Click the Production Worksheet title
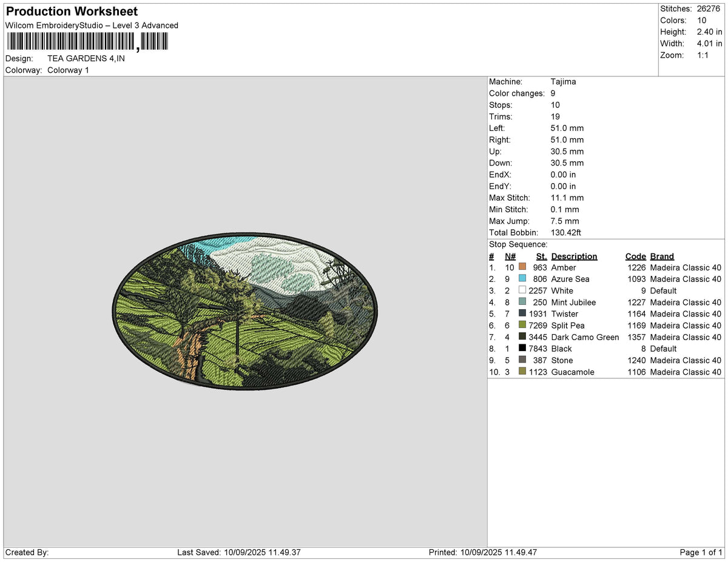 tap(72, 12)
